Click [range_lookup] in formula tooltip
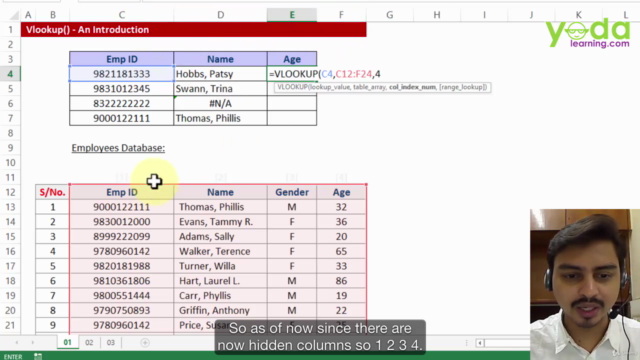This screenshot has height=360, width=640. point(463,87)
